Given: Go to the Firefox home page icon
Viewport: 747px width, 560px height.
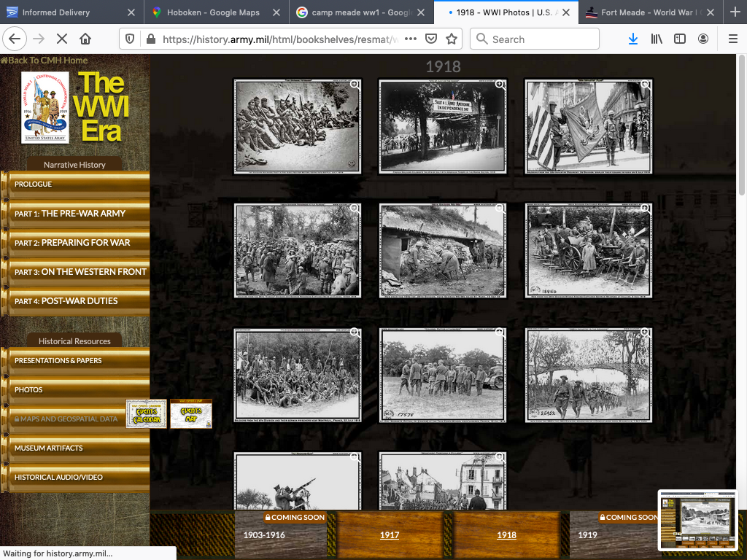Looking at the screenshot, I should point(85,39).
